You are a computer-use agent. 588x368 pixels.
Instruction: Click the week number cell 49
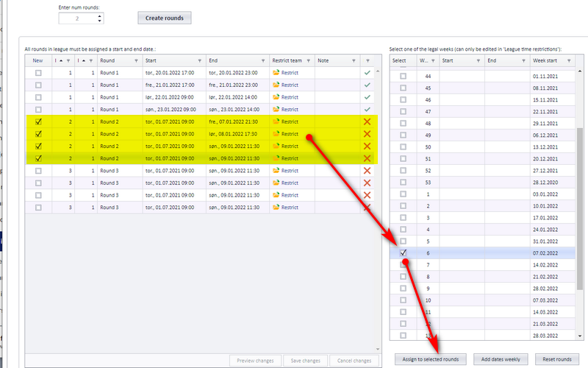pyautogui.click(x=428, y=135)
